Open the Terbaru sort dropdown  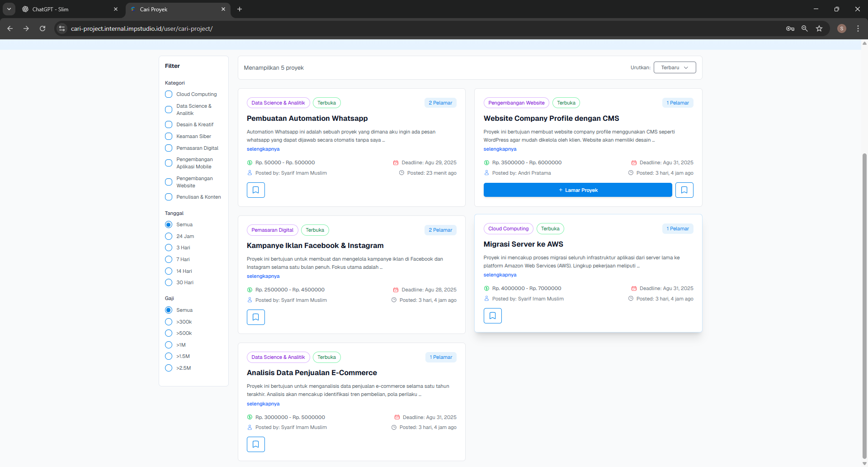[675, 67]
